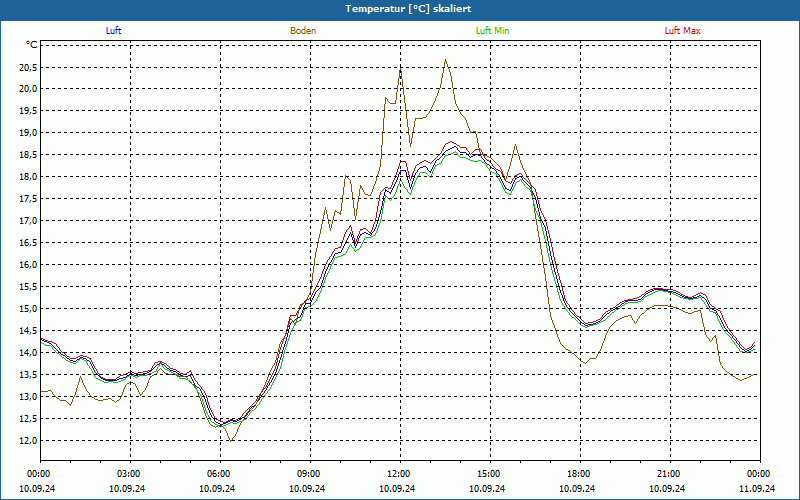Viewport: 800px width, 500px height.
Task: Click the 13,5 y-axis value
Action: click(29, 374)
